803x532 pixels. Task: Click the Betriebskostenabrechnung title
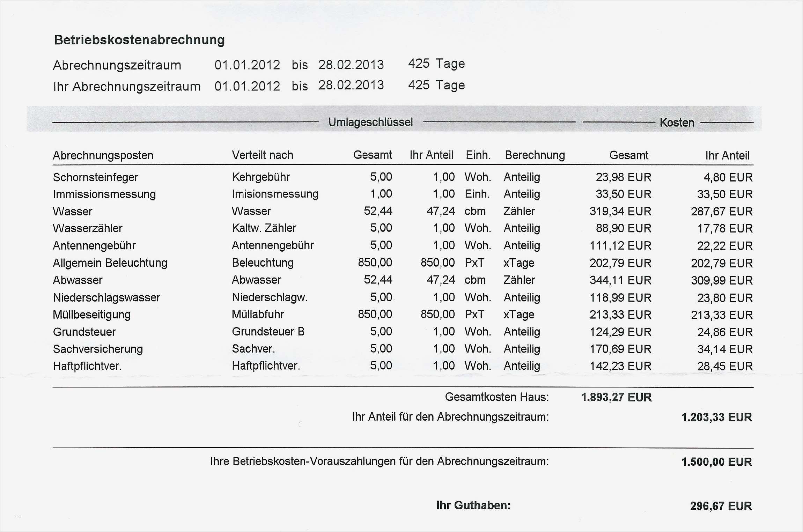point(139,40)
